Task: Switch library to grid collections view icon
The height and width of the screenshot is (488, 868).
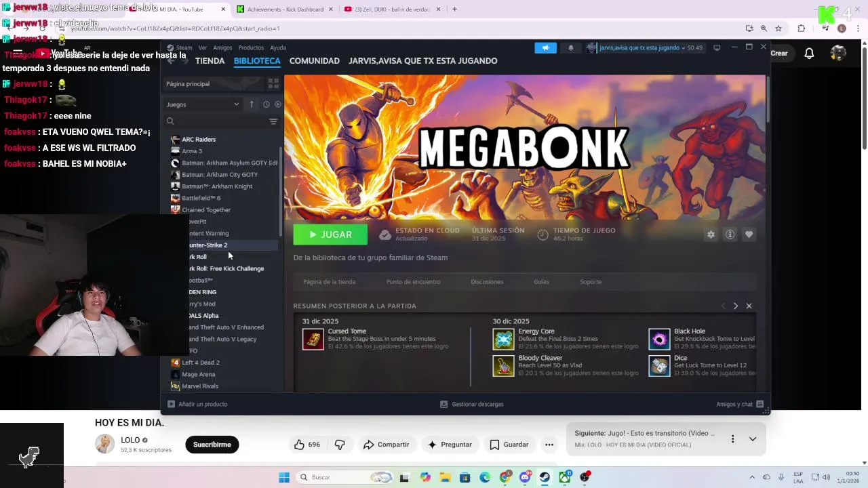Action: pos(273,83)
